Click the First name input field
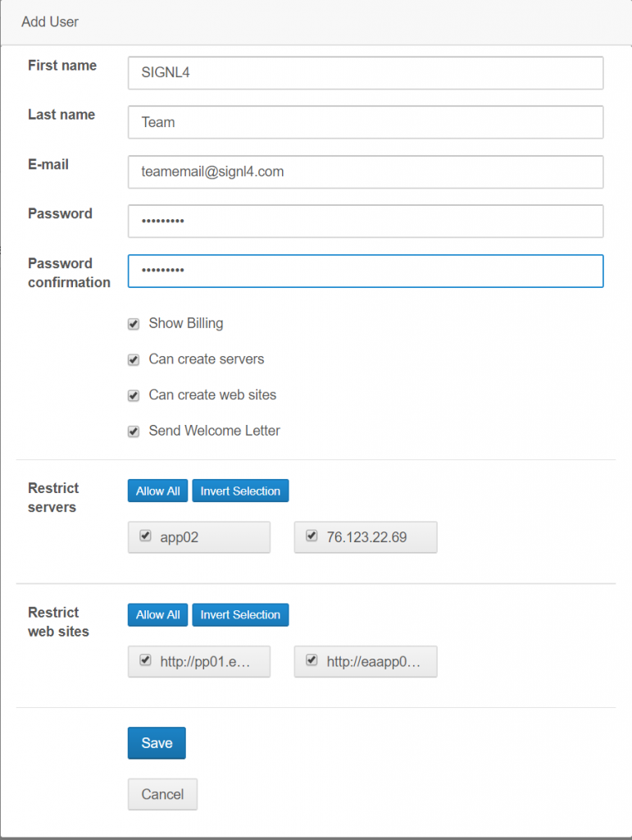The height and width of the screenshot is (840, 632). coord(366,73)
